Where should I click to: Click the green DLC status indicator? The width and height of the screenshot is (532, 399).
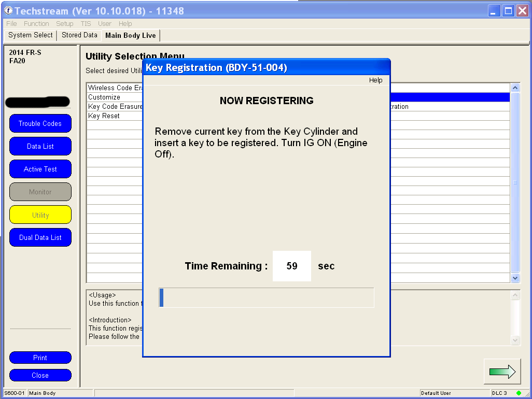point(519,393)
